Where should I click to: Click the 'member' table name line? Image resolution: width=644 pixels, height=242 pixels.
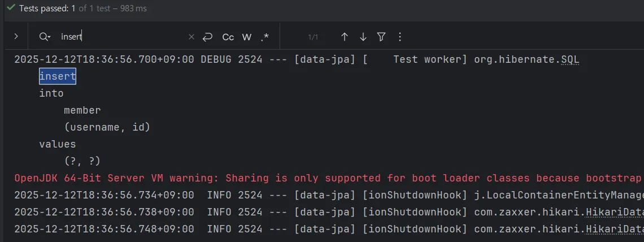click(x=82, y=110)
